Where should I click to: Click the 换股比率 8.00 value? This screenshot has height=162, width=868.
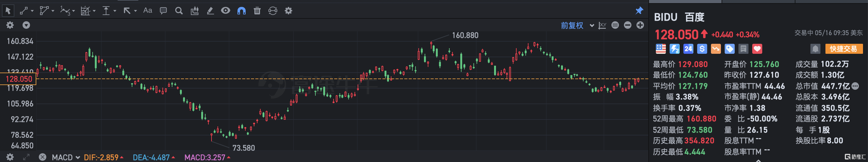834,140
